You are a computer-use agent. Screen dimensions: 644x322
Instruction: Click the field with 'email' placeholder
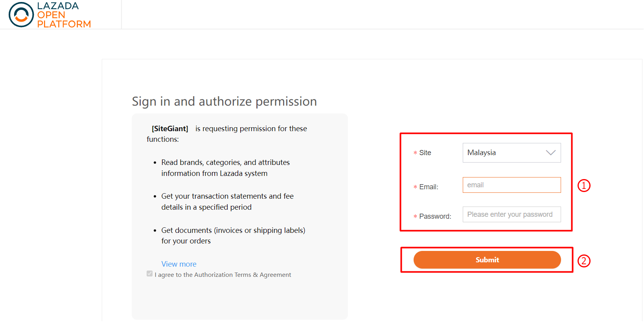coord(511,185)
